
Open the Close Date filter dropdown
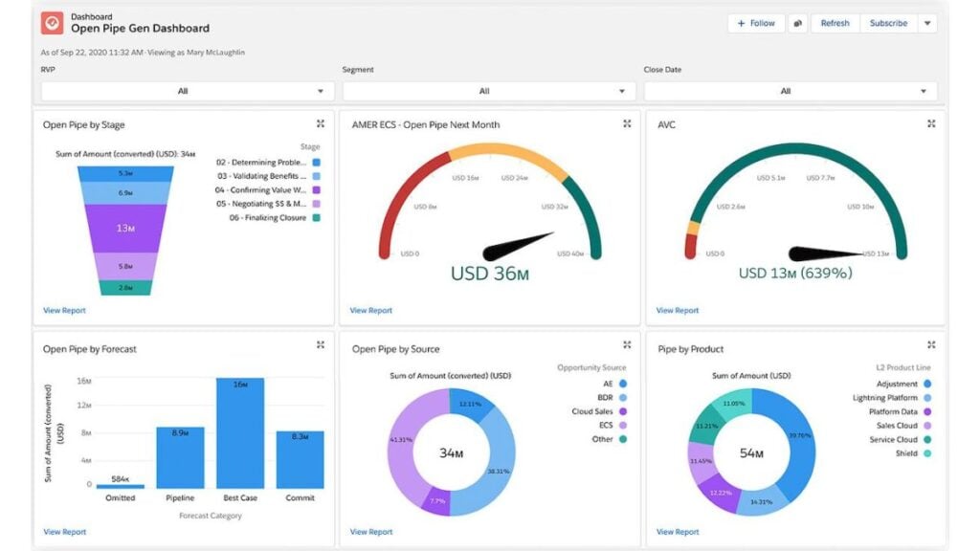pos(786,90)
